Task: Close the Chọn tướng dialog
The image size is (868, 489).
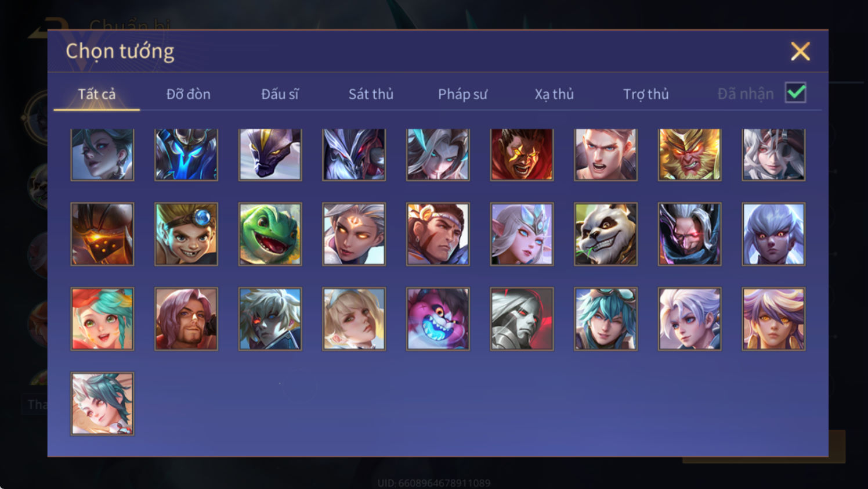Action: [800, 52]
